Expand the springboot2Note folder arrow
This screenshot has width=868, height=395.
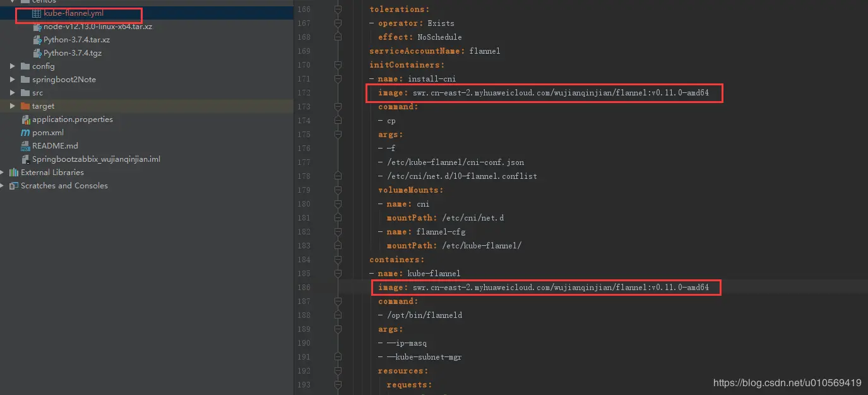point(13,80)
